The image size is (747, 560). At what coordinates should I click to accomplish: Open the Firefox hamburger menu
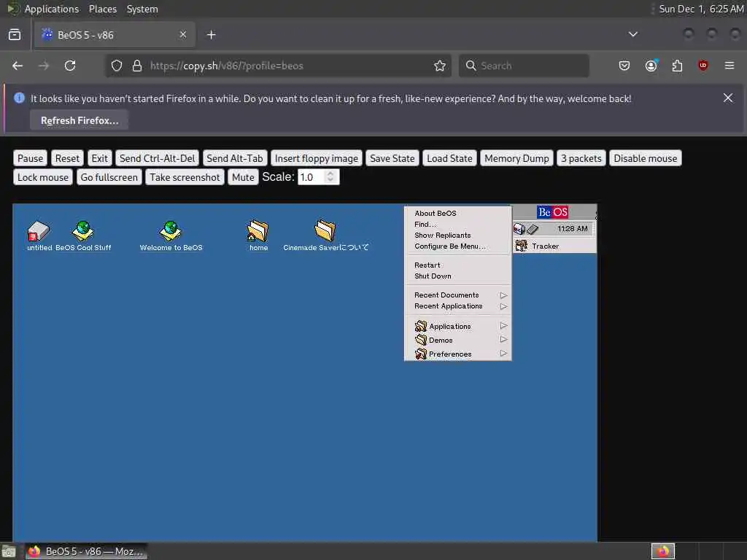[x=729, y=66]
